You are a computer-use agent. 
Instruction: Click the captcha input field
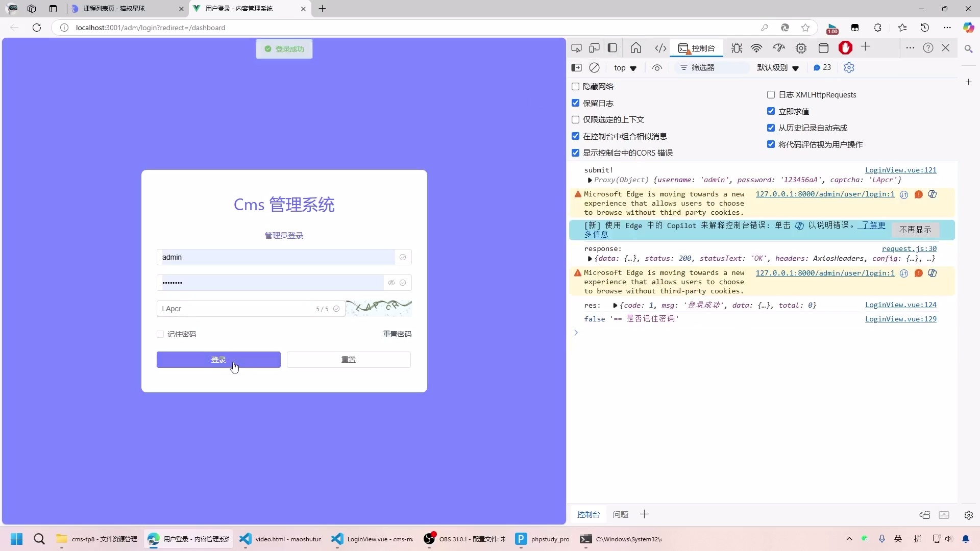pos(250,309)
